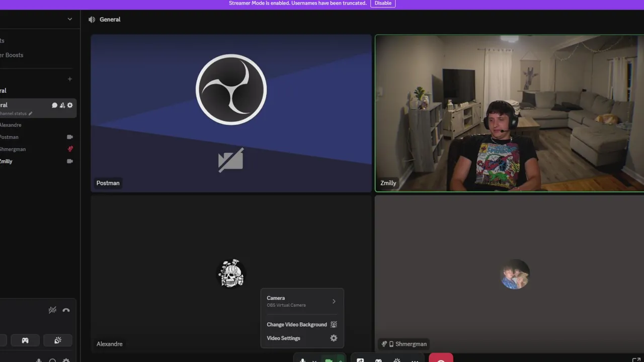Click Shmergman's muted microphone icon in sidebar
Screen dimensions: 644x362
70,149
